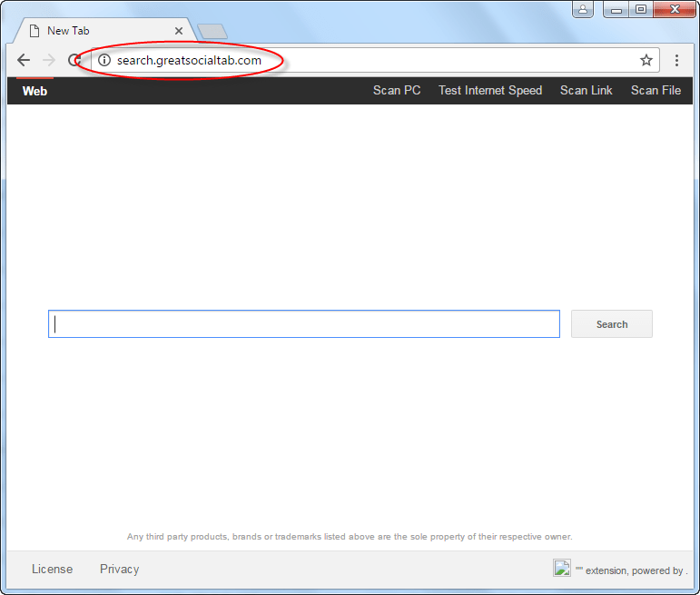Open the Chrome three-dot menu

click(676, 60)
